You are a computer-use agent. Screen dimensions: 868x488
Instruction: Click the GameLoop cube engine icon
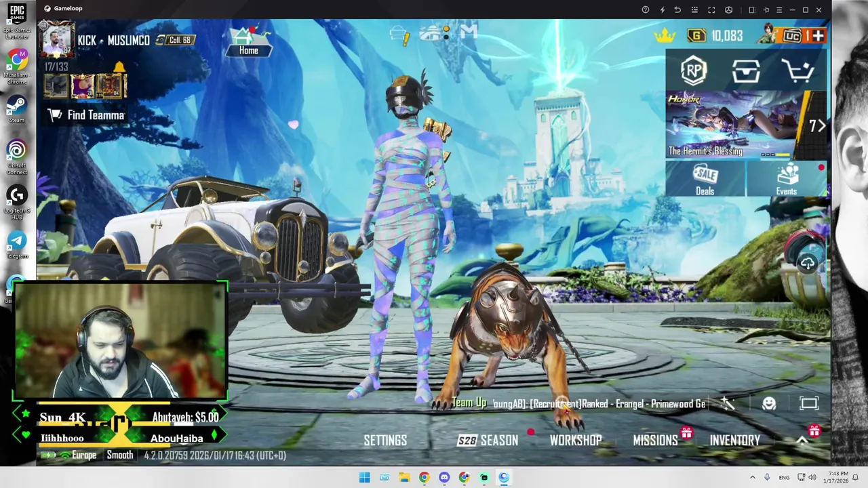pos(729,9)
